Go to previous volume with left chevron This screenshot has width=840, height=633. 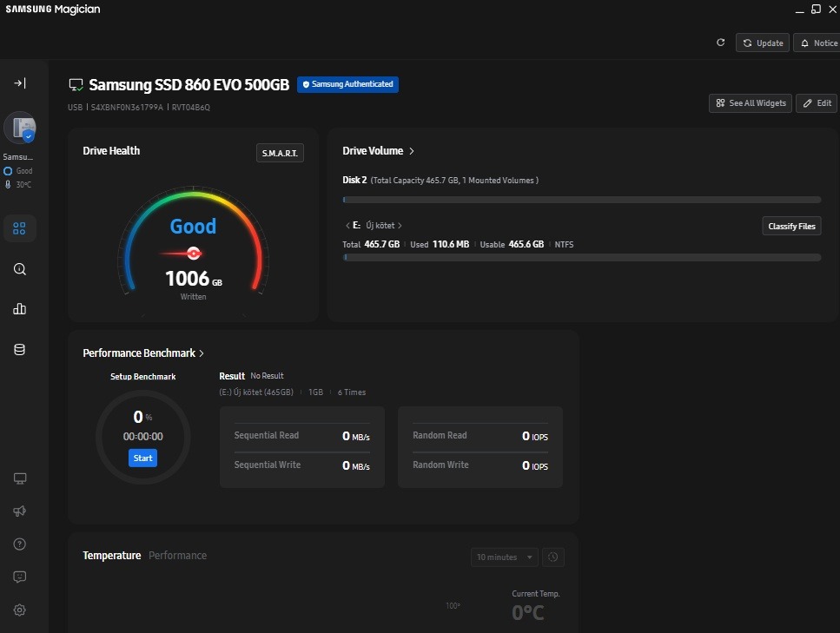[347, 226]
